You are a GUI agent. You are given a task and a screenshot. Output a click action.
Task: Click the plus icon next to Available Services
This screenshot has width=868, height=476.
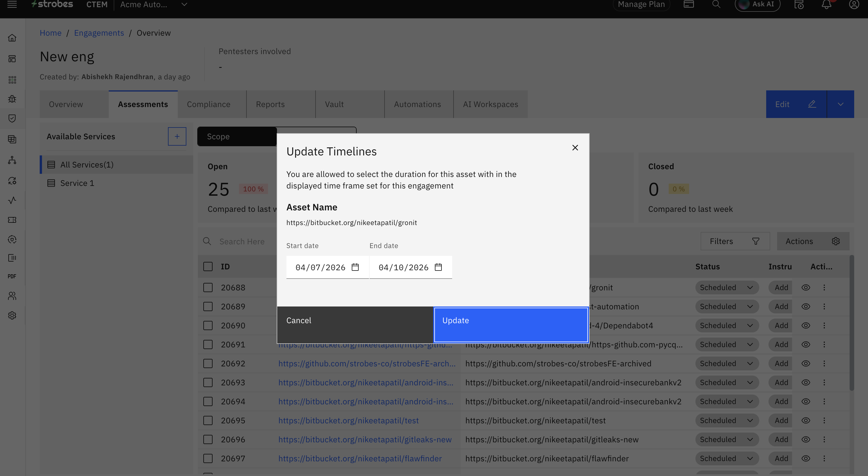[177, 136]
